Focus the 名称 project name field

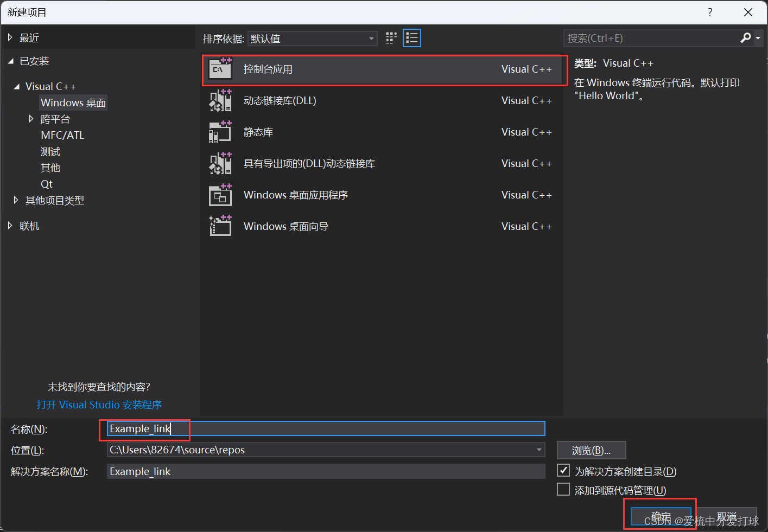326,428
